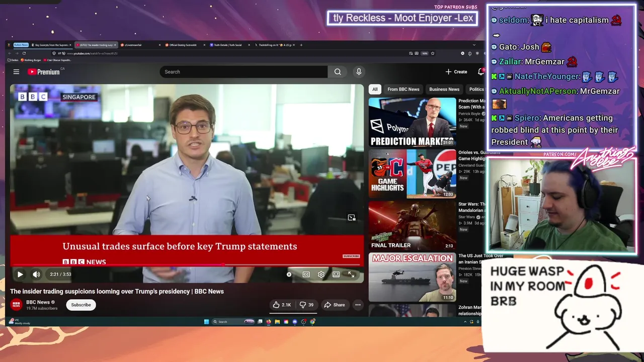Open the Clair Obscur Expedition bookmark
644x362 pixels.
click(58, 60)
